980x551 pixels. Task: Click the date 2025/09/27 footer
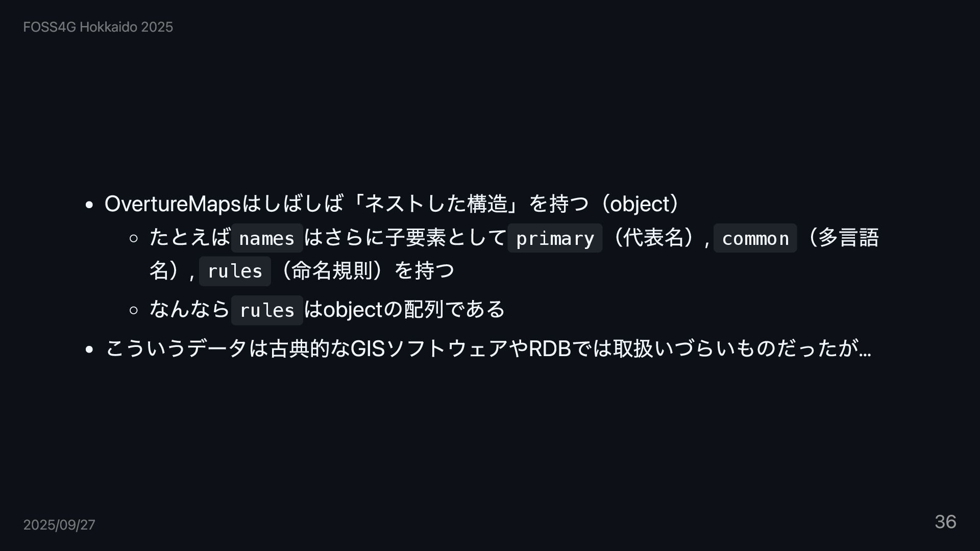59,524
